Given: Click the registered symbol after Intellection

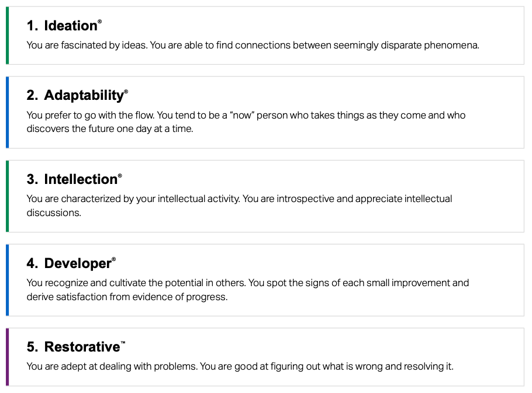Looking at the screenshot, I should 120,175.
